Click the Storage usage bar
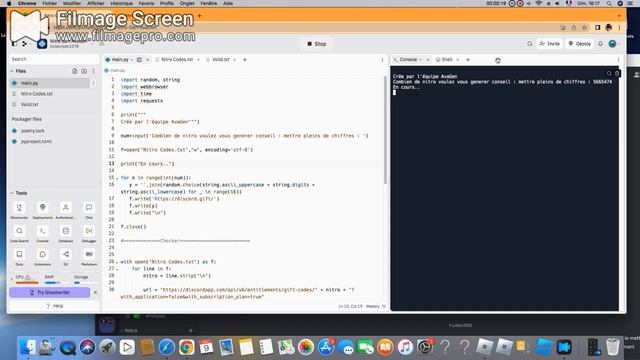The image size is (640, 360). click(85, 282)
